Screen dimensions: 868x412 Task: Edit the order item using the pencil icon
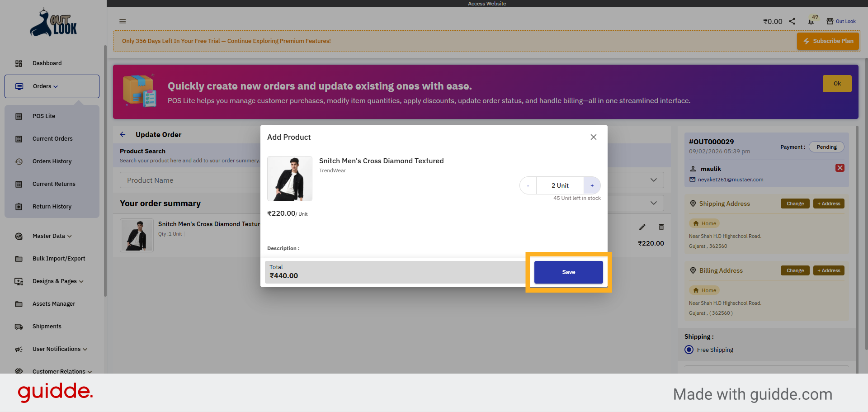[x=642, y=227]
